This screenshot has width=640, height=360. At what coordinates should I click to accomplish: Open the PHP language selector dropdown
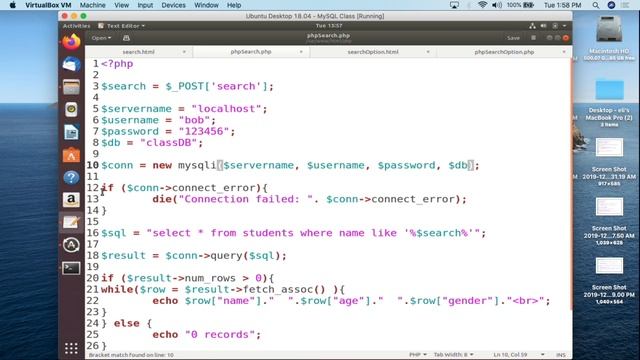click(x=418, y=355)
